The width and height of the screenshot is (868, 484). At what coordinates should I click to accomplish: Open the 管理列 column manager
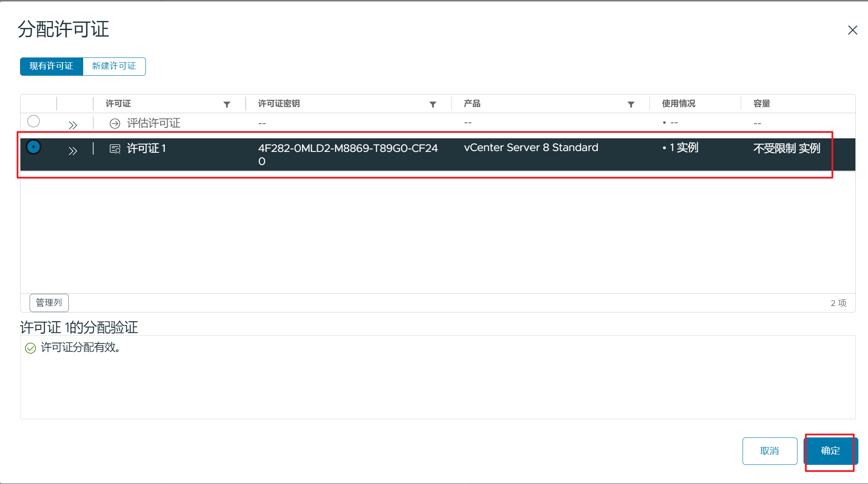[49, 302]
